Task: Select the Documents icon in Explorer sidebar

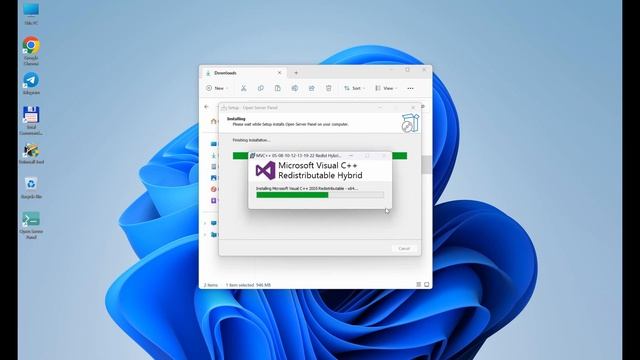Action: point(213,167)
